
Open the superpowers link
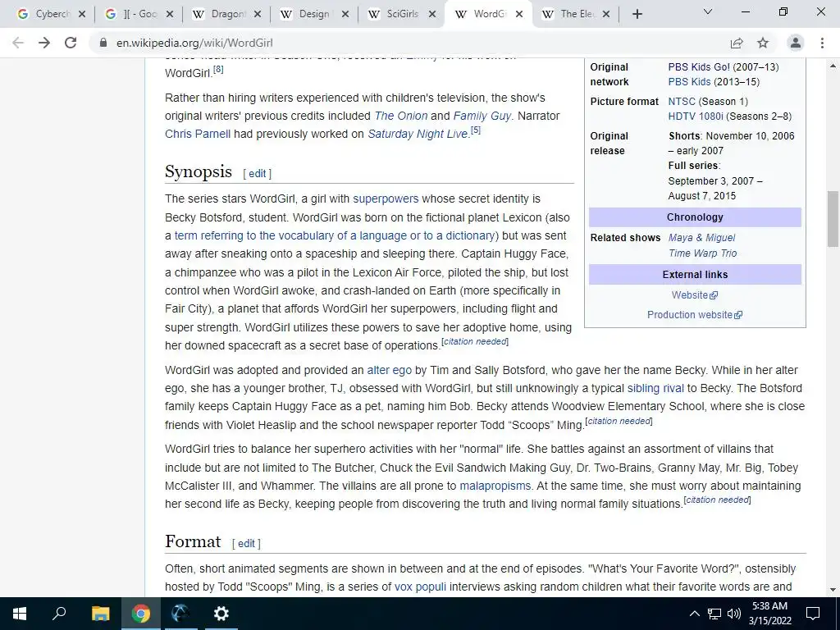pyautogui.click(x=386, y=199)
